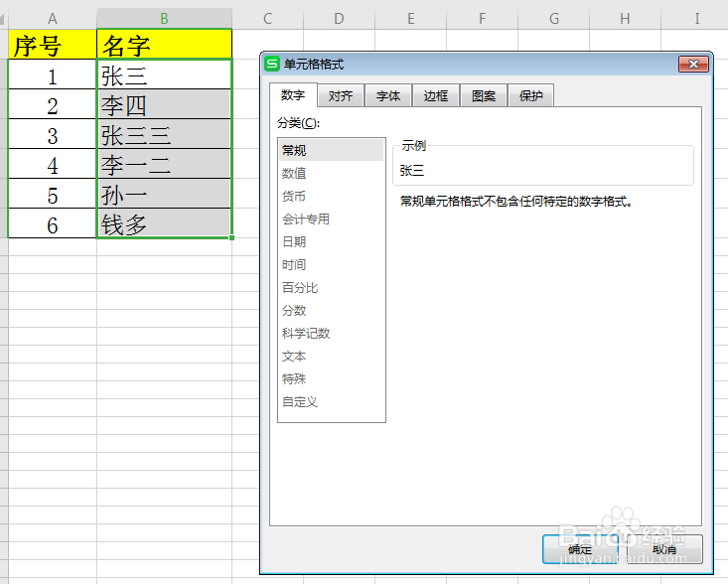This screenshot has width=728, height=584.
Task: Select column A header
Action: [53, 19]
